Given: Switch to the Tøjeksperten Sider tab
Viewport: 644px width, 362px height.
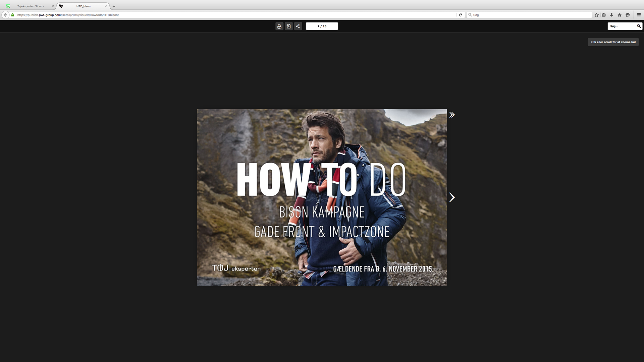Looking at the screenshot, I should 31,6.
